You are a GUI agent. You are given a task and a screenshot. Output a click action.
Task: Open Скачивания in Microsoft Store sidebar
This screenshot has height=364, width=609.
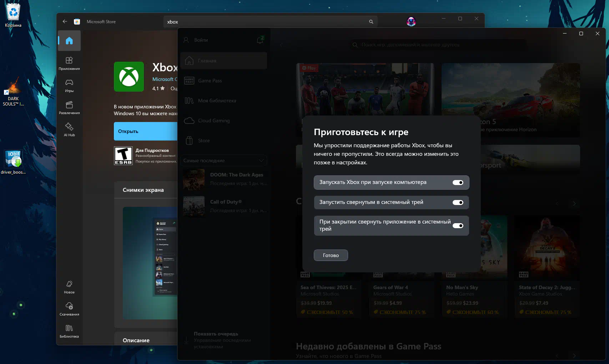pos(69,309)
